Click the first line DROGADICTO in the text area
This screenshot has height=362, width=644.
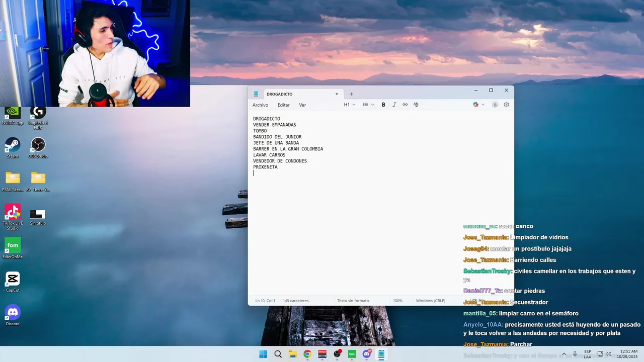[267, 119]
